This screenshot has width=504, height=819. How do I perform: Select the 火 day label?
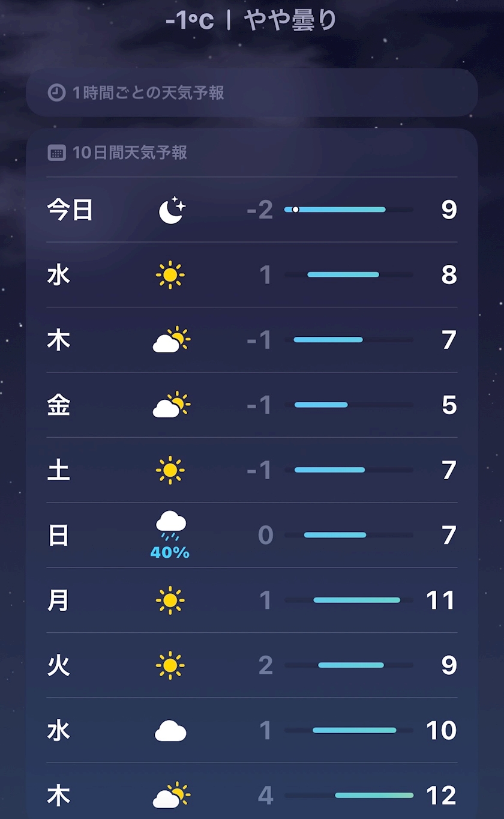point(58,665)
